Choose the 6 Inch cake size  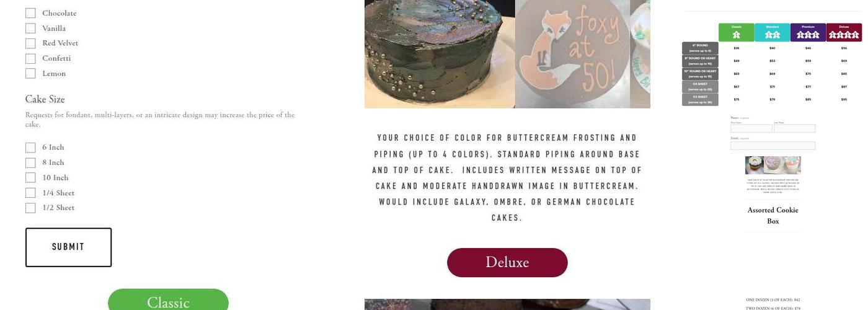tap(30, 148)
